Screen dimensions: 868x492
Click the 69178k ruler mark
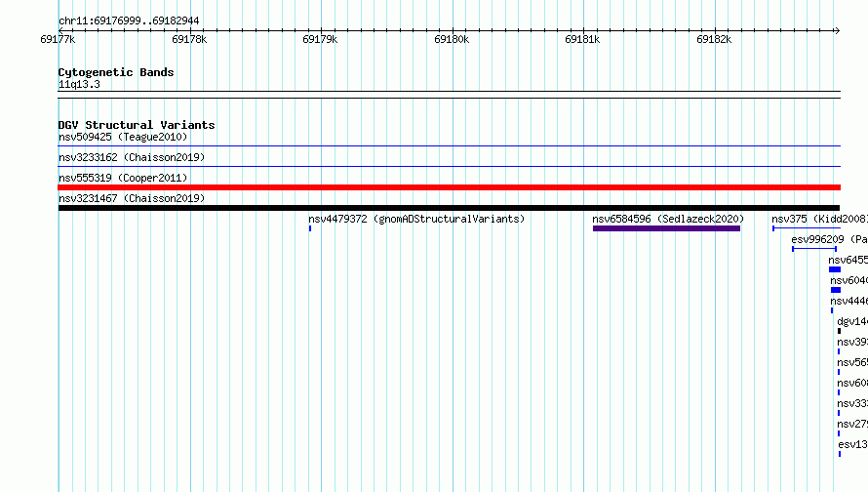(x=189, y=39)
